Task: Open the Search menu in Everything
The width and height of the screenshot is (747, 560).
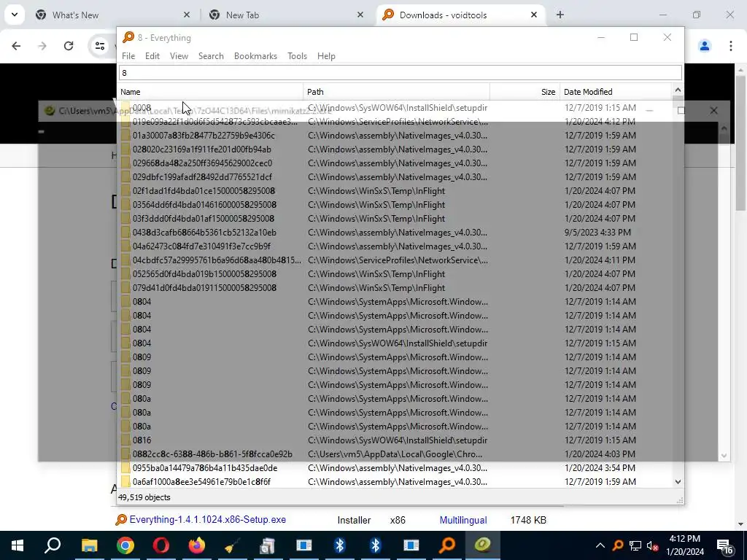Action: (x=211, y=55)
